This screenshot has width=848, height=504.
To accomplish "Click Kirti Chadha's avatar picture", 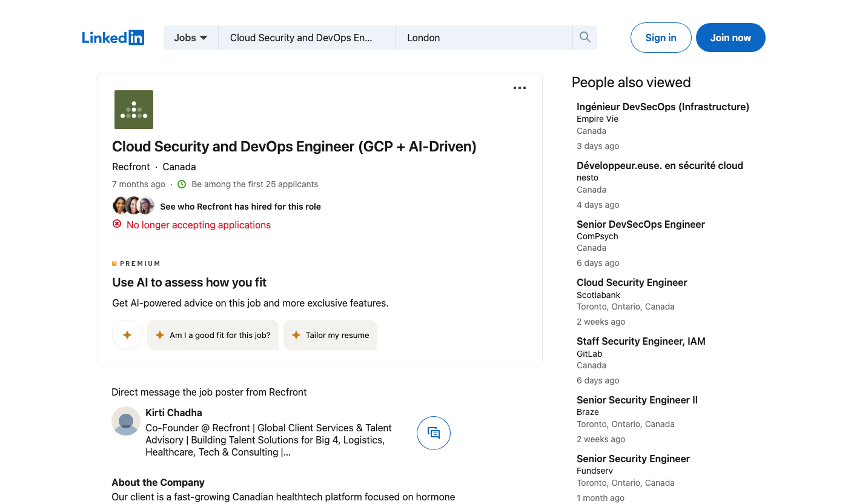I will click(x=126, y=421).
